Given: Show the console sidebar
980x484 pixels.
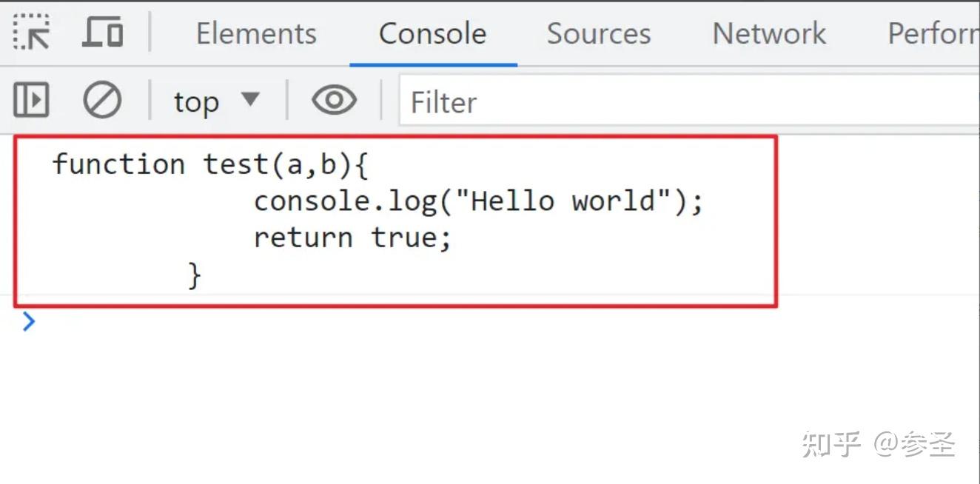Looking at the screenshot, I should pos(30,99).
